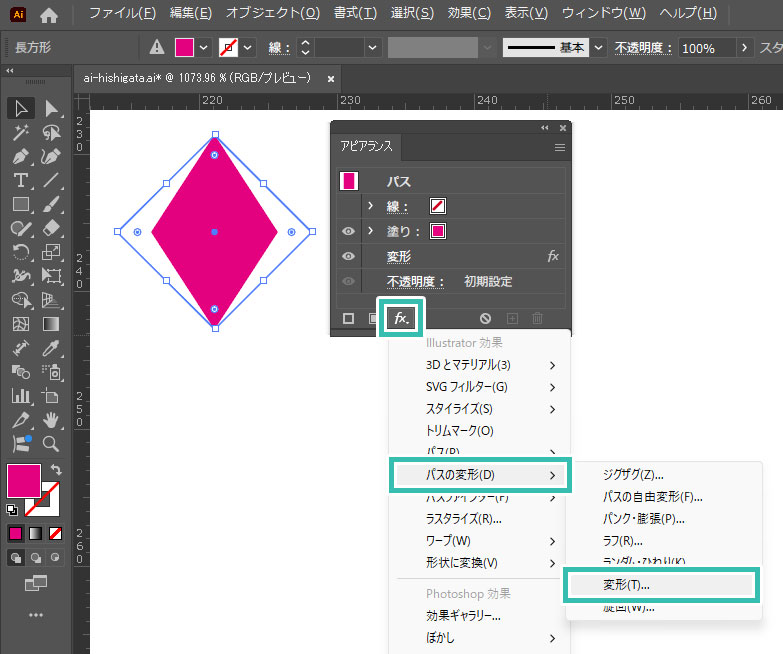
Task: Select the Type tool in toolbar
Action: 21,180
